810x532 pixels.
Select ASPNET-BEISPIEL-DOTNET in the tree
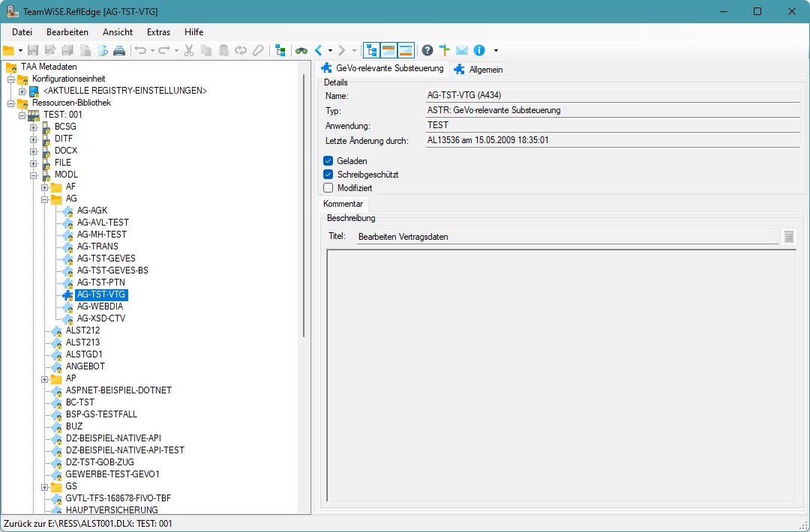pyautogui.click(x=118, y=390)
